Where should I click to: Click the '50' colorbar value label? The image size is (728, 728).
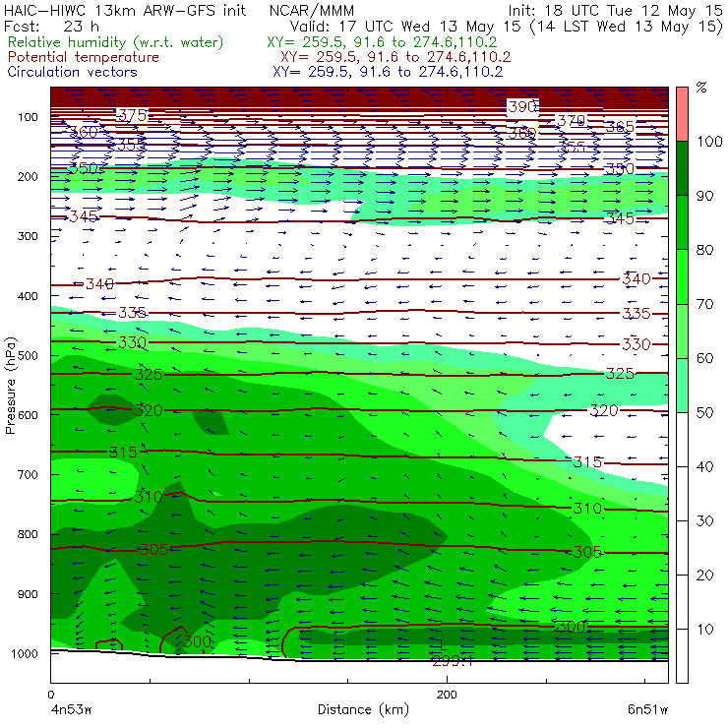coord(704,412)
